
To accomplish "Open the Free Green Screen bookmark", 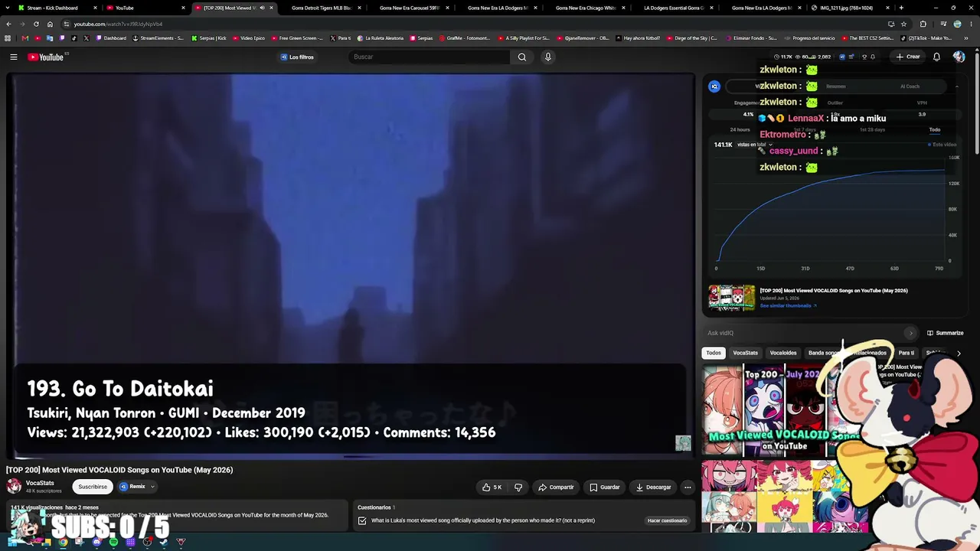I will [x=298, y=38].
